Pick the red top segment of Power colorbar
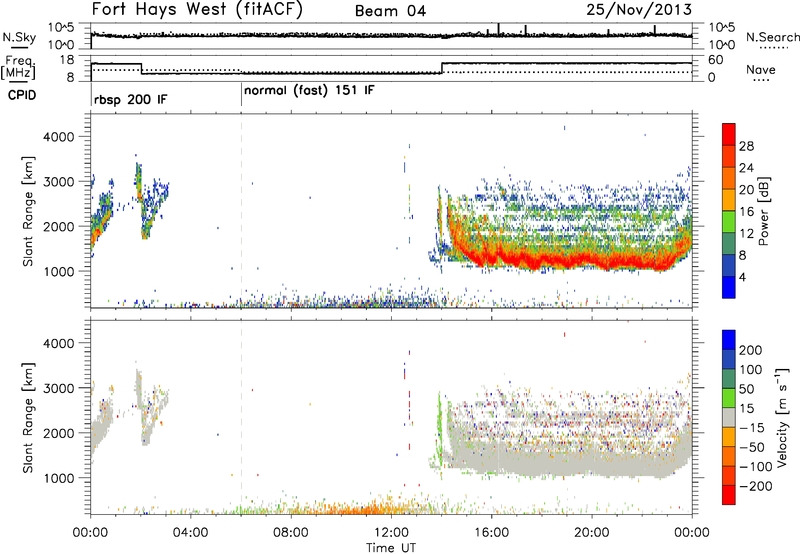 (729, 135)
